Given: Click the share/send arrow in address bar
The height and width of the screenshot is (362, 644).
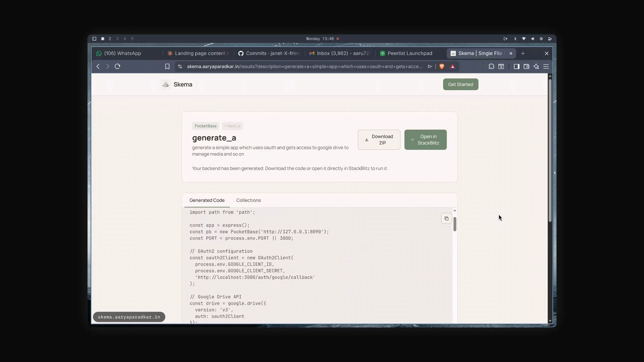Looking at the screenshot, I should pos(430,66).
